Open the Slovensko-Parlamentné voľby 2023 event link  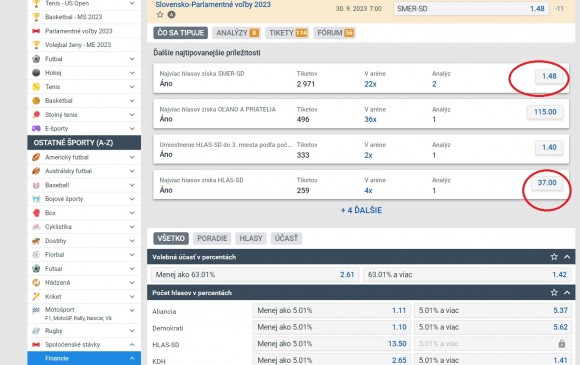pos(213,5)
